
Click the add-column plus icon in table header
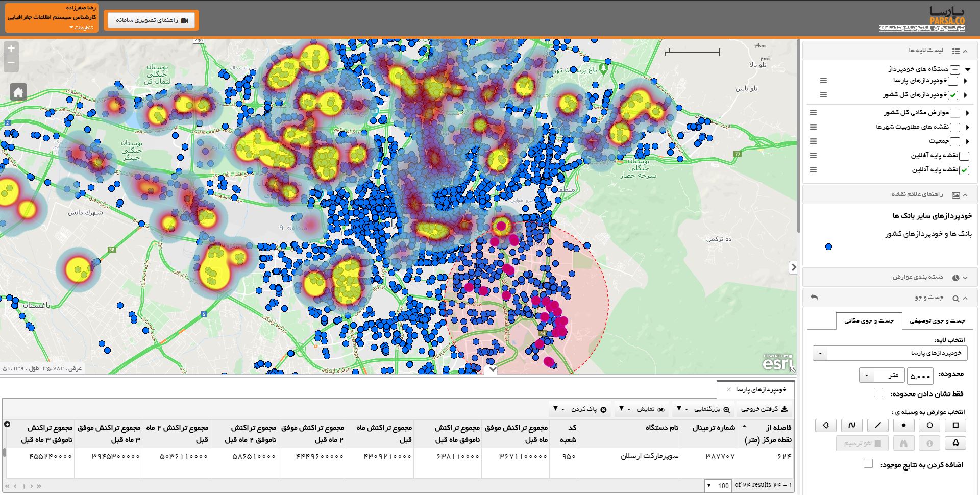coord(7,424)
